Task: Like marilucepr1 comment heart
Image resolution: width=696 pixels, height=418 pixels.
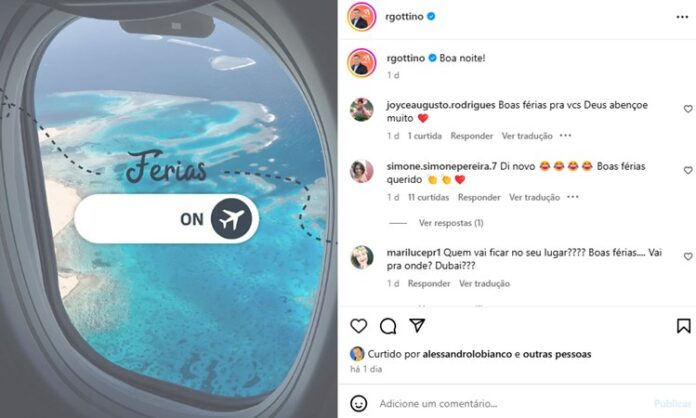Action: pyautogui.click(x=688, y=256)
